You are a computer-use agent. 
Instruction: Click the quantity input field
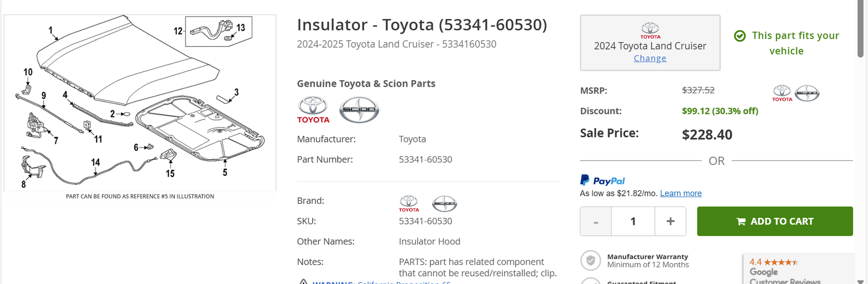coord(633,221)
